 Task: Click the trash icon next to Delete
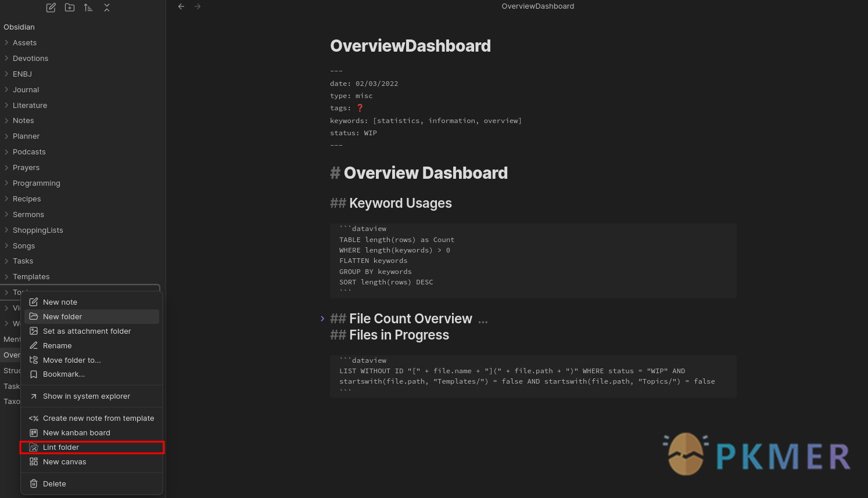click(34, 483)
